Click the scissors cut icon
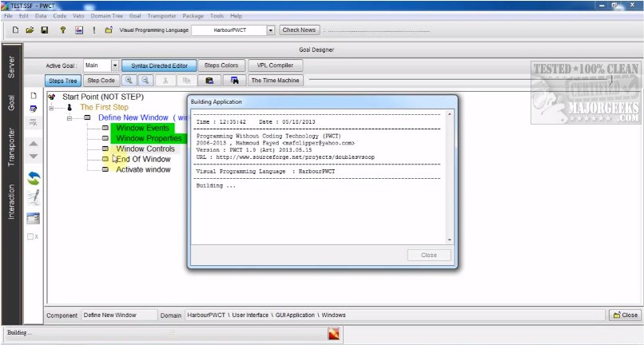The height and width of the screenshot is (345, 644). point(165,81)
